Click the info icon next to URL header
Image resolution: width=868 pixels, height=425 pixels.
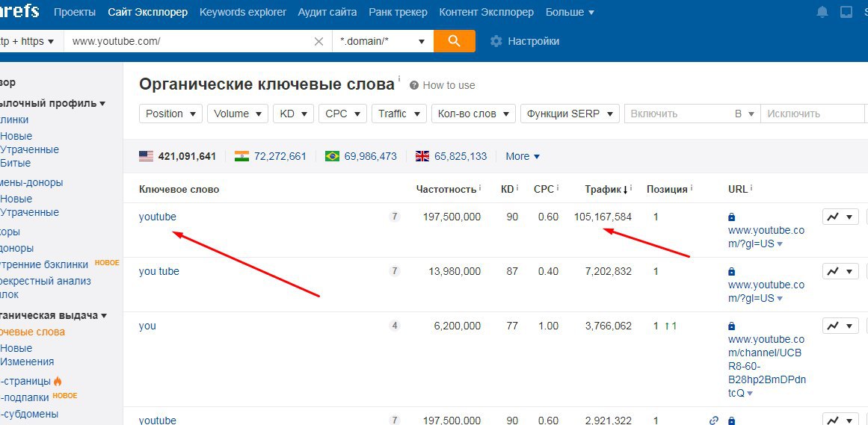[x=751, y=188]
